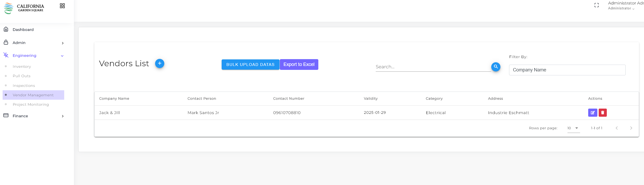Viewport: 644px width, 185px height.
Task: Edit the Jack & Jill vendor row
Action: [x=593, y=113]
